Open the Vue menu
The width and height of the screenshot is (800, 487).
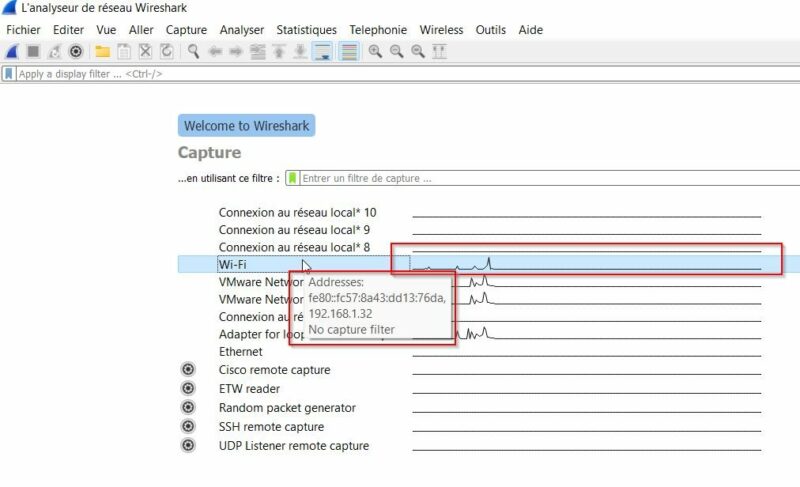[106, 30]
